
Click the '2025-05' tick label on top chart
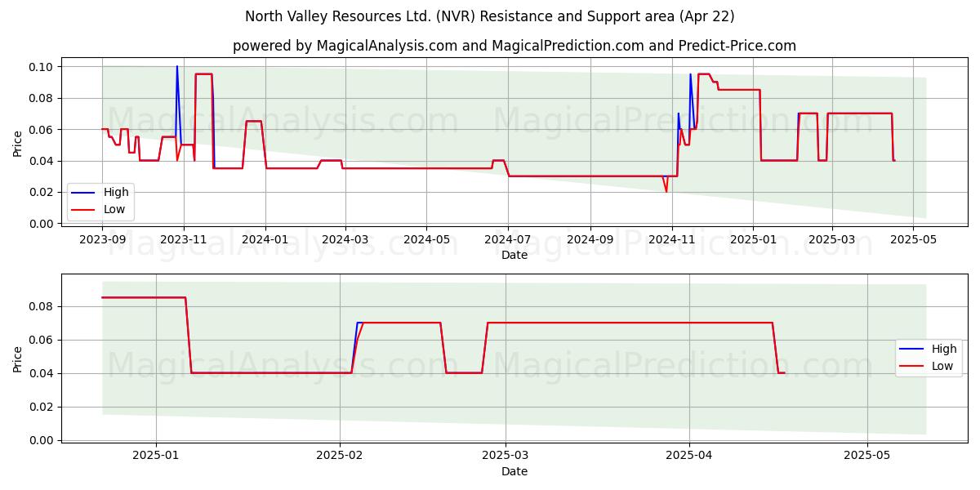(x=912, y=239)
